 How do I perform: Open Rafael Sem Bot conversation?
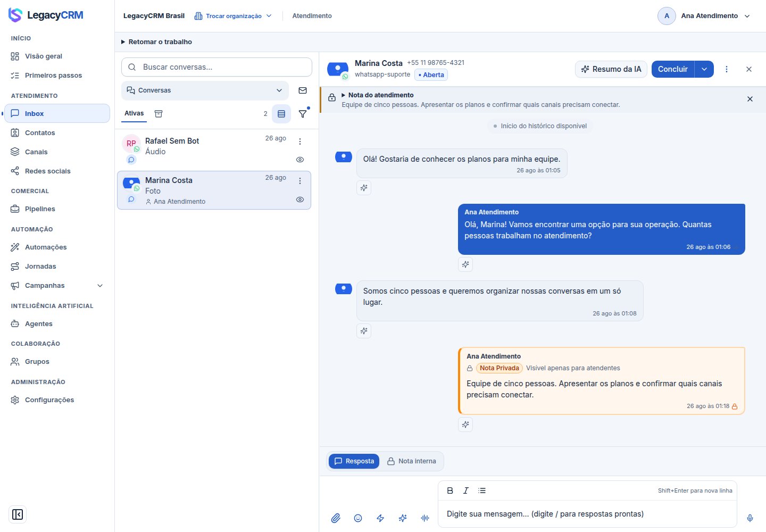pyautogui.click(x=214, y=149)
